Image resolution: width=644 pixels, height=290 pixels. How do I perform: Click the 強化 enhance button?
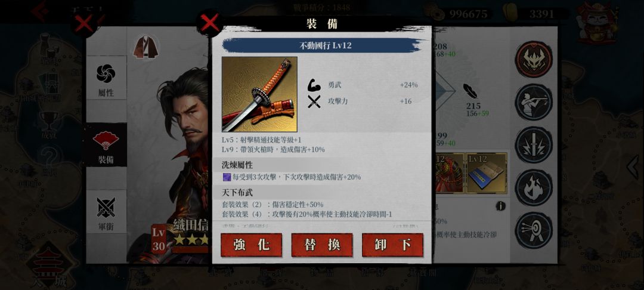click(252, 245)
